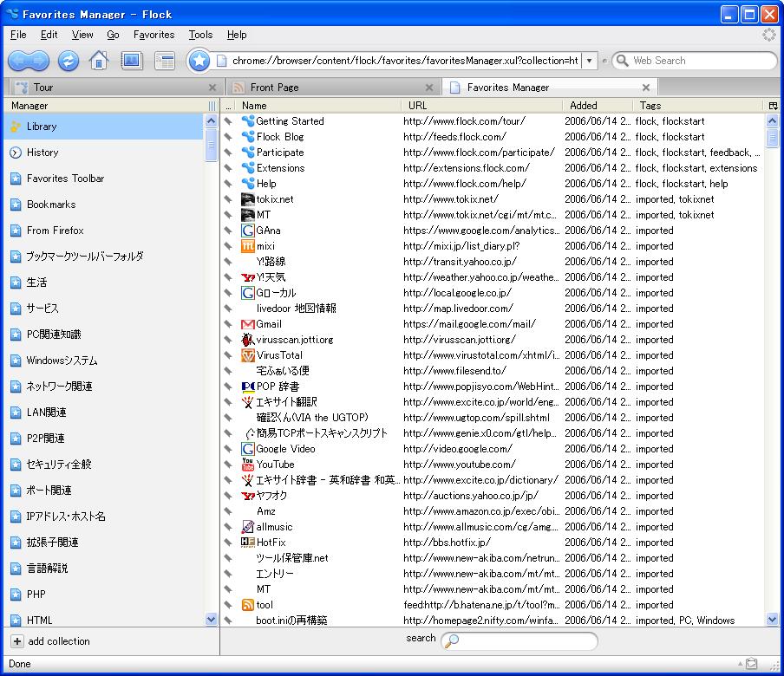
Task: Select the Library collection
Action: (103, 127)
